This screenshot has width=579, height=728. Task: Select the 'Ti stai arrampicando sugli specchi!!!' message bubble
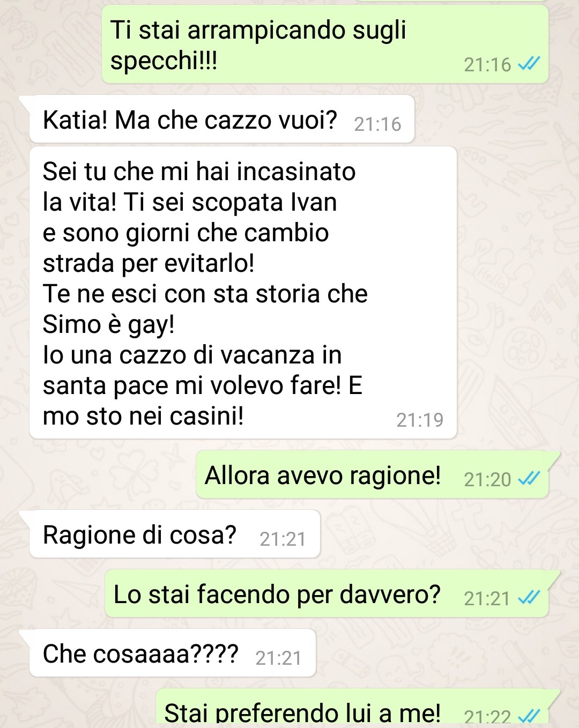point(325,44)
